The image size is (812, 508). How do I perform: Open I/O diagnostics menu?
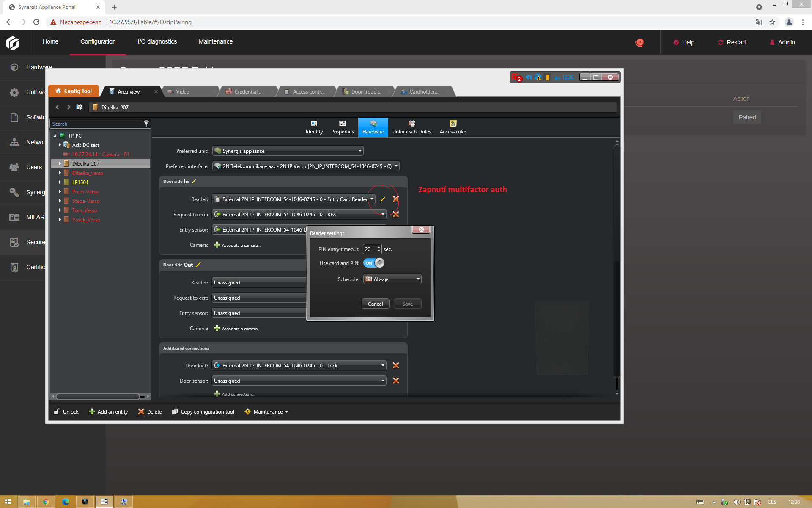[x=157, y=41]
